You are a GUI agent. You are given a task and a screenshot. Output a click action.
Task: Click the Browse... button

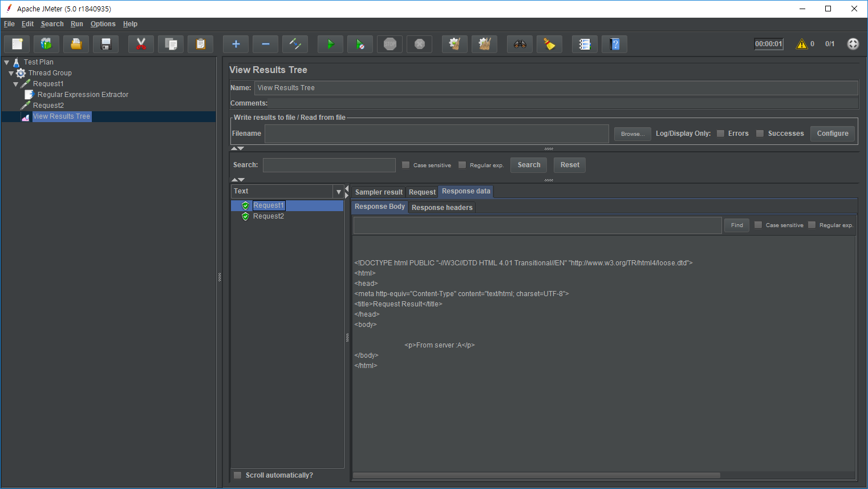click(x=632, y=134)
